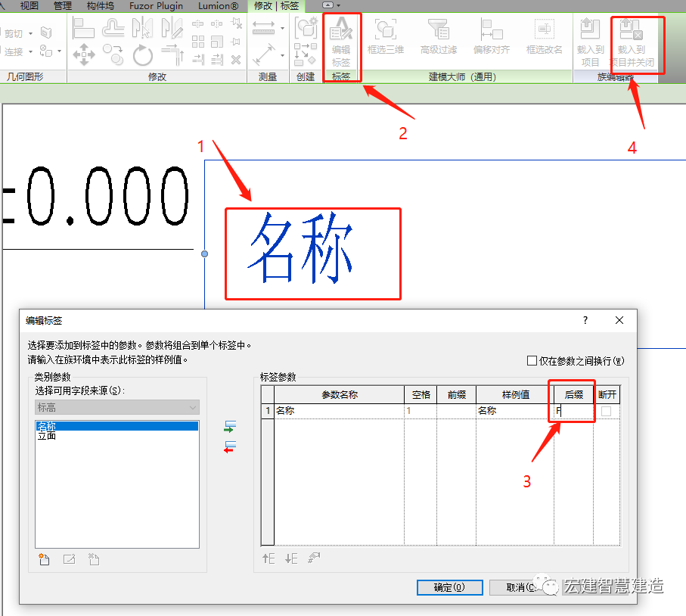The height and width of the screenshot is (616, 686).
Task: Click the Create Similar icon
Action: 305,54
